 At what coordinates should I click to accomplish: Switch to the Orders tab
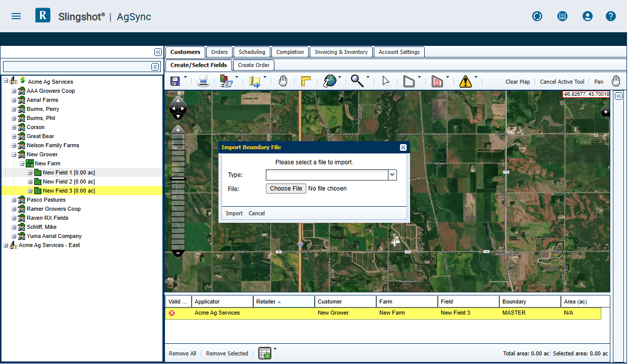(219, 52)
